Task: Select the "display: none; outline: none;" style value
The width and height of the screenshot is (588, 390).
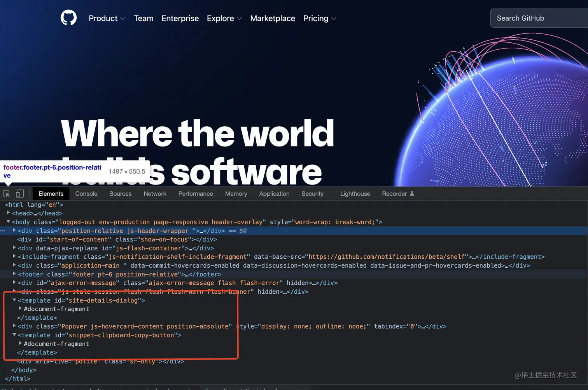Action: tap(314, 326)
